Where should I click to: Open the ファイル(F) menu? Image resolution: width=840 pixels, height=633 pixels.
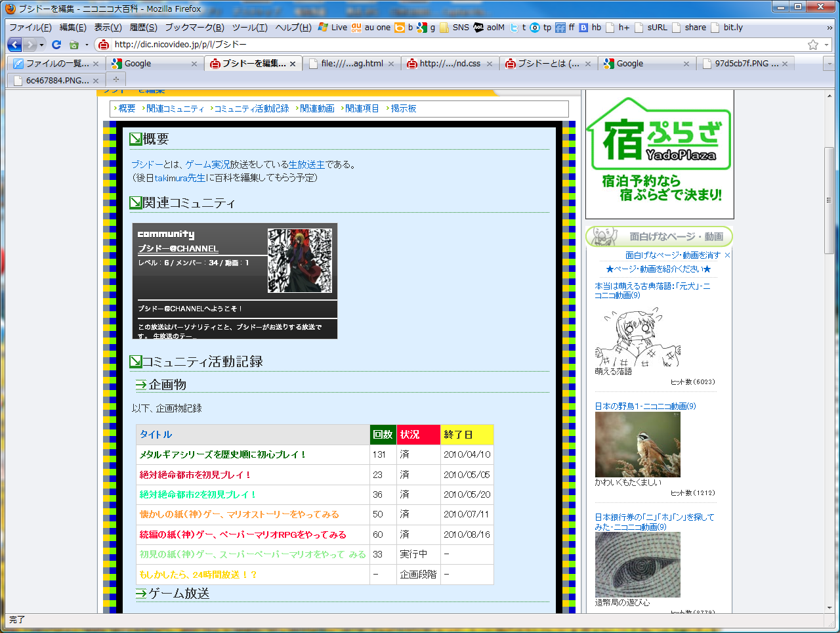[30, 27]
